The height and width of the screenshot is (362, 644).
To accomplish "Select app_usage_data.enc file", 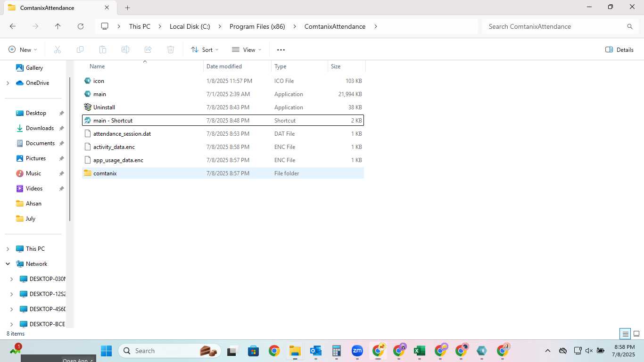I will click(223, 160).
